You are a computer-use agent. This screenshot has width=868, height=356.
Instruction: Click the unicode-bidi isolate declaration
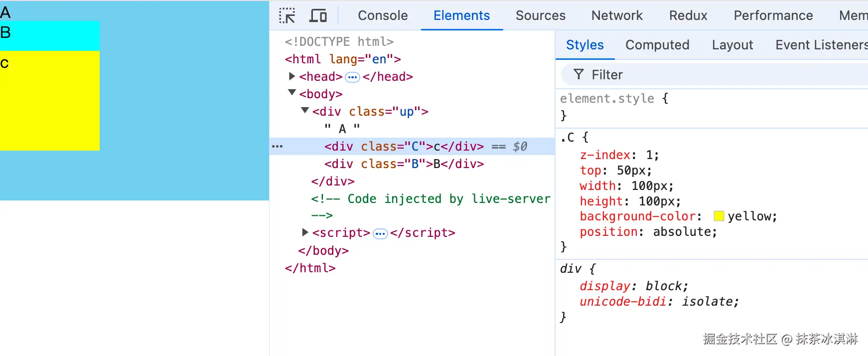(659, 302)
